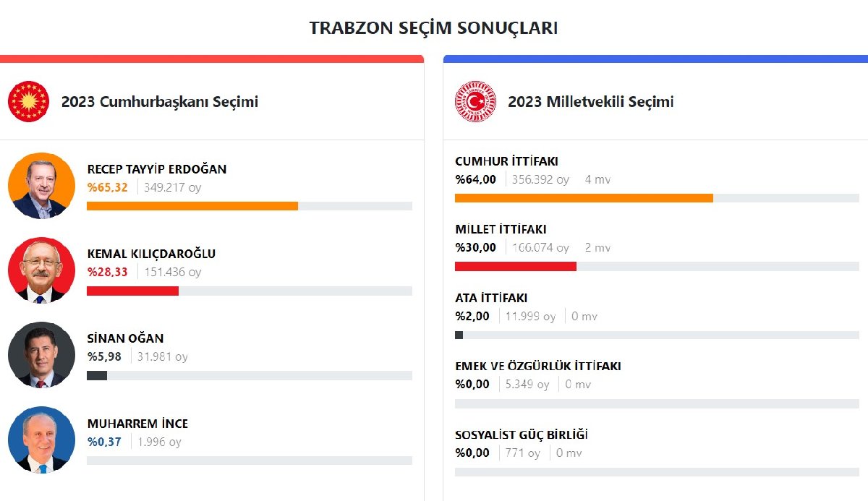Click the Trabzon Seçim Sonuçları title

coord(433,28)
